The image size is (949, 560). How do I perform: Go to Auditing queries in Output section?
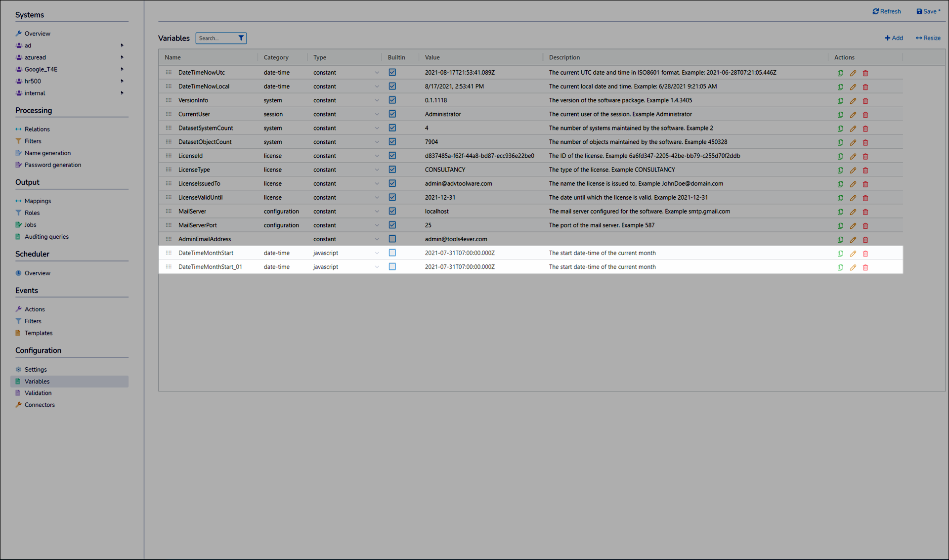(x=46, y=237)
